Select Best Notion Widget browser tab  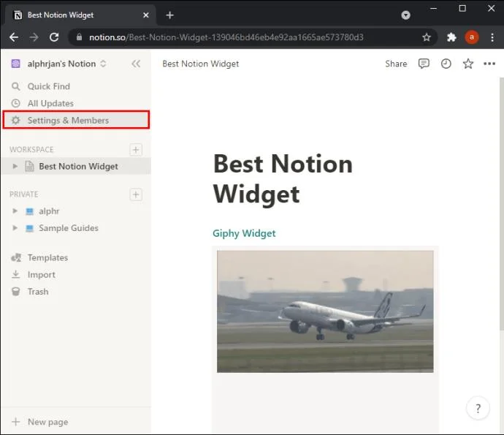80,15
